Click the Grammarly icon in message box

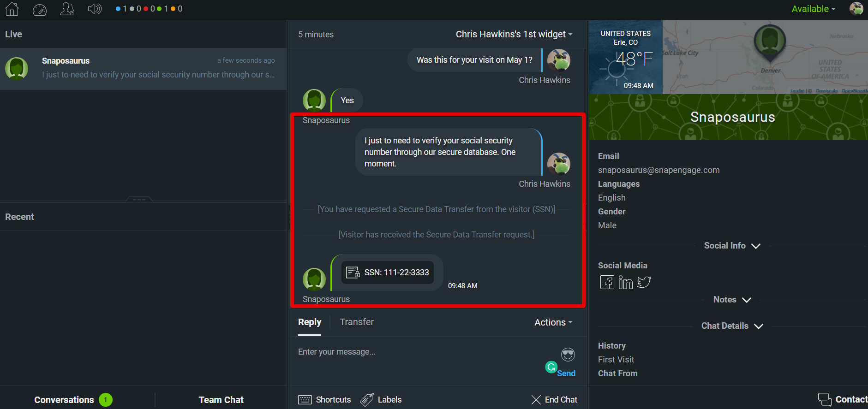(551, 367)
